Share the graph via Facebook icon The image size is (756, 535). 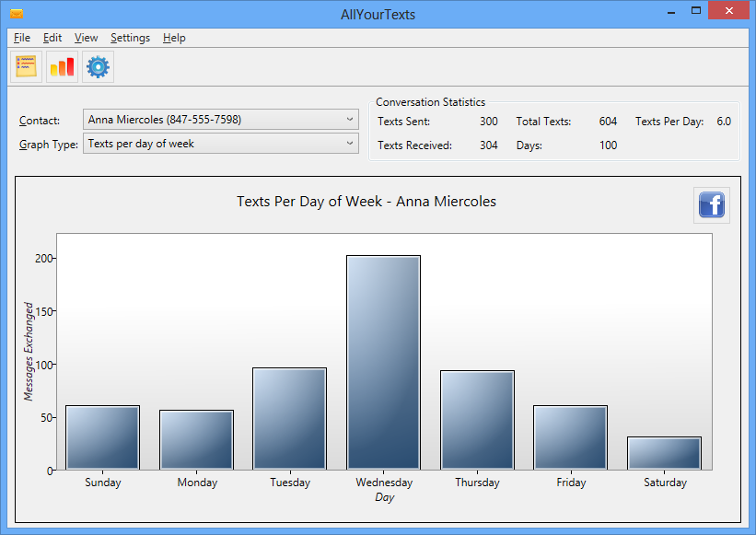[x=712, y=204]
